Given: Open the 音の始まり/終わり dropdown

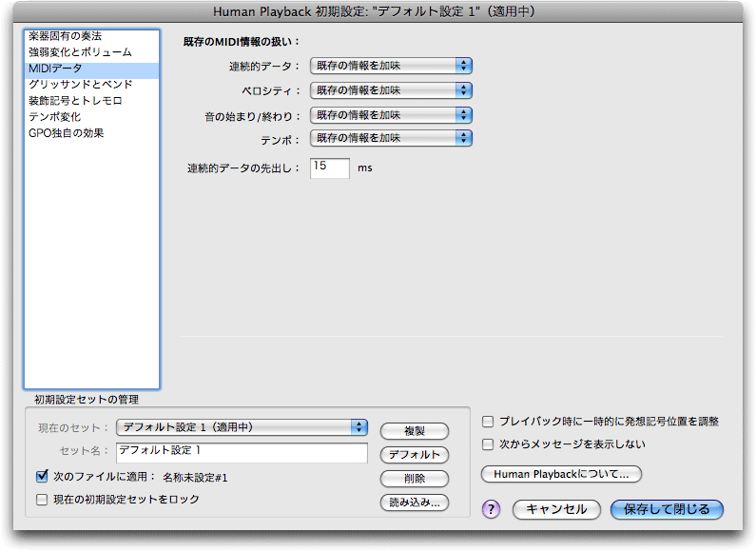Looking at the screenshot, I should 391,115.
